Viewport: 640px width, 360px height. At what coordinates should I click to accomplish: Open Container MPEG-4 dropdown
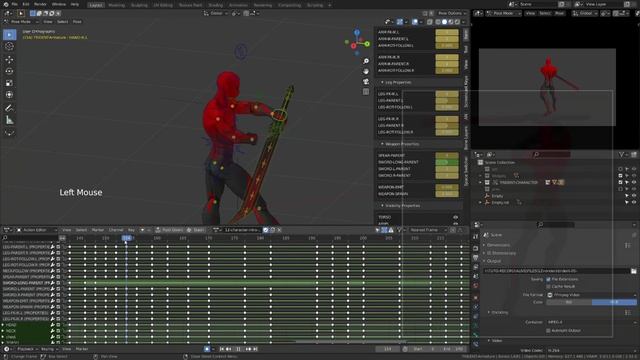(x=591, y=322)
